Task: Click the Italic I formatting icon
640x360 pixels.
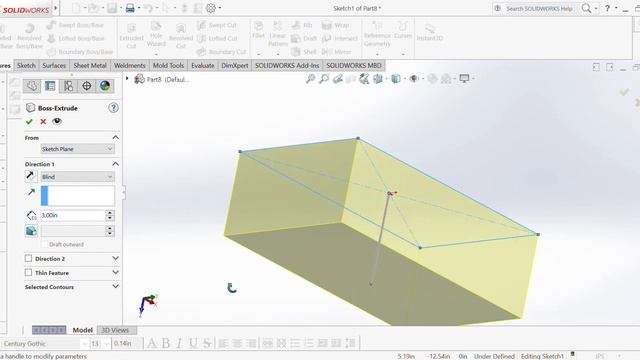Action: pyautogui.click(x=179, y=343)
